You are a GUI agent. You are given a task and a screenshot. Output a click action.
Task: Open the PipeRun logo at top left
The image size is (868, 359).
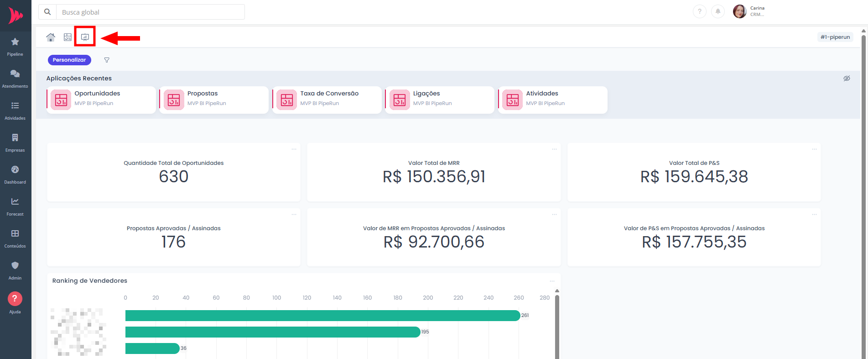16,16
